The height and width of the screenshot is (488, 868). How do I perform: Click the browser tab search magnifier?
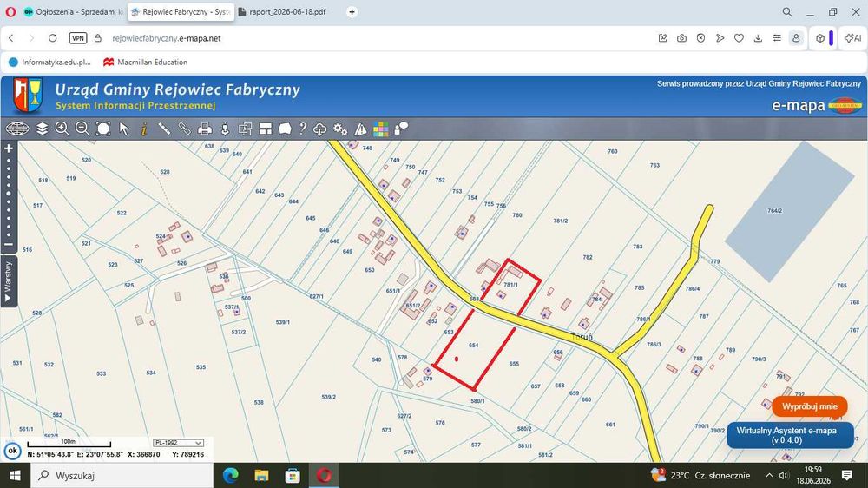click(x=786, y=11)
